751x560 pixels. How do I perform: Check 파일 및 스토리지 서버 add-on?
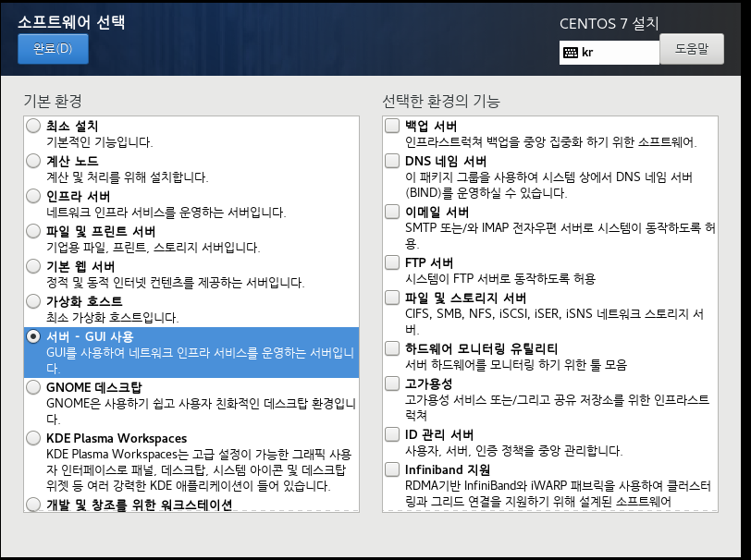[x=392, y=298]
